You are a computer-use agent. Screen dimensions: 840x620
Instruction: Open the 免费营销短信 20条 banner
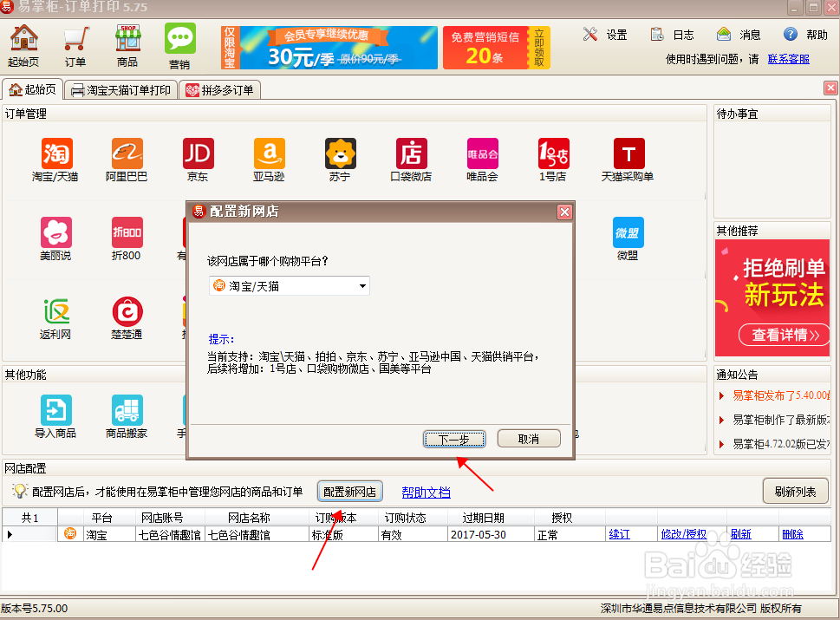(x=496, y=48)
